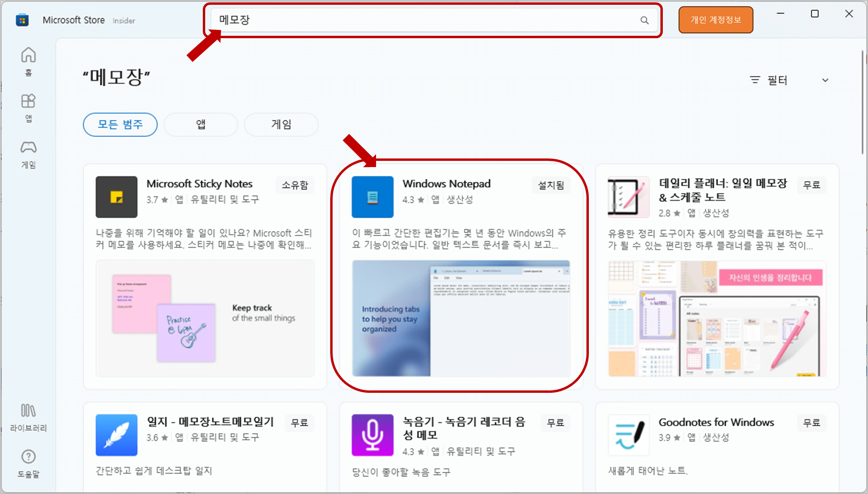The width and height of the screenshot is (868, 494).
Task: Click the purple microphone recorder app icon
Action: [373, 435]
